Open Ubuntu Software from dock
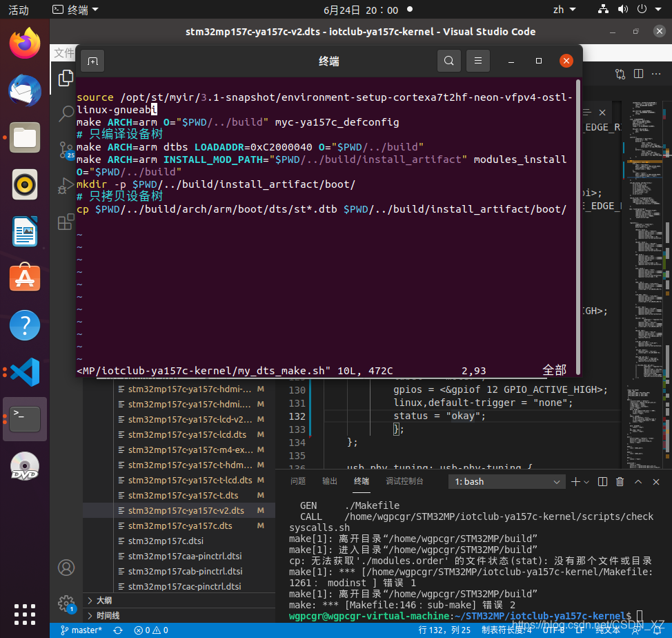 pyautogui.click(x=25, y=278)
